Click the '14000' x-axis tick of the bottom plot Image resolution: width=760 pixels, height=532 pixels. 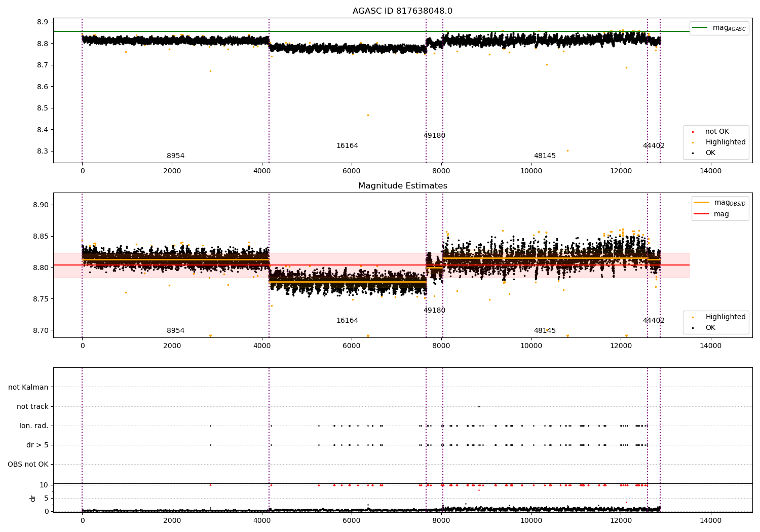click(710, 521)
